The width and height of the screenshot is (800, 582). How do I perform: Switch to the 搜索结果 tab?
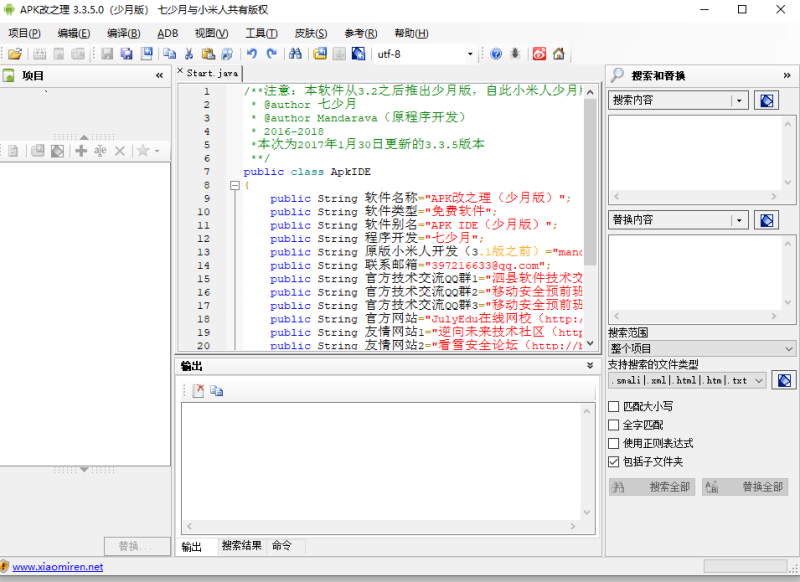[x=241, y=546]
